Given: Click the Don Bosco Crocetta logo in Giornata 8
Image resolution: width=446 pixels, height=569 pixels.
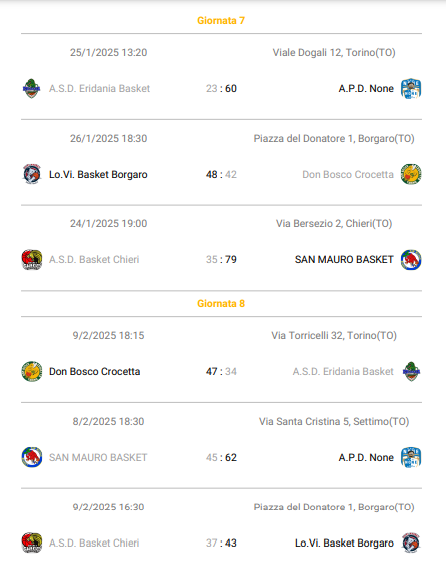Looking at the screenshot, I should point(32,371).
